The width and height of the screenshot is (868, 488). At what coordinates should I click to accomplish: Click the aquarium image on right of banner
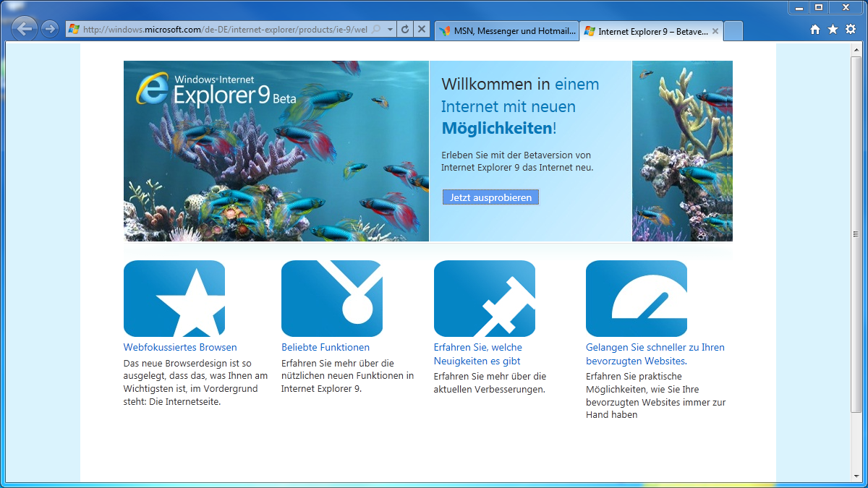click(682, 151)
